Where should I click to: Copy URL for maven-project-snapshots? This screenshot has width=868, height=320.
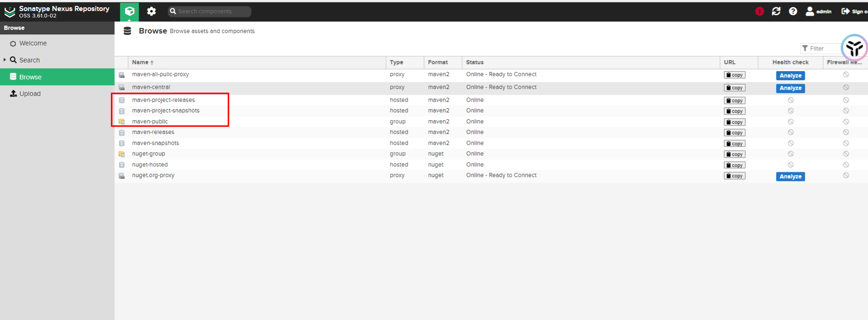pyautogui.click(x=735, y=111)
